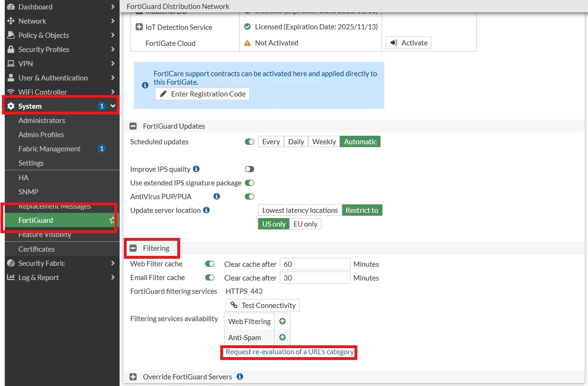588x386 pixels.
Task: Toggle the Email Filter cache switch
Action: click(210, 278)
